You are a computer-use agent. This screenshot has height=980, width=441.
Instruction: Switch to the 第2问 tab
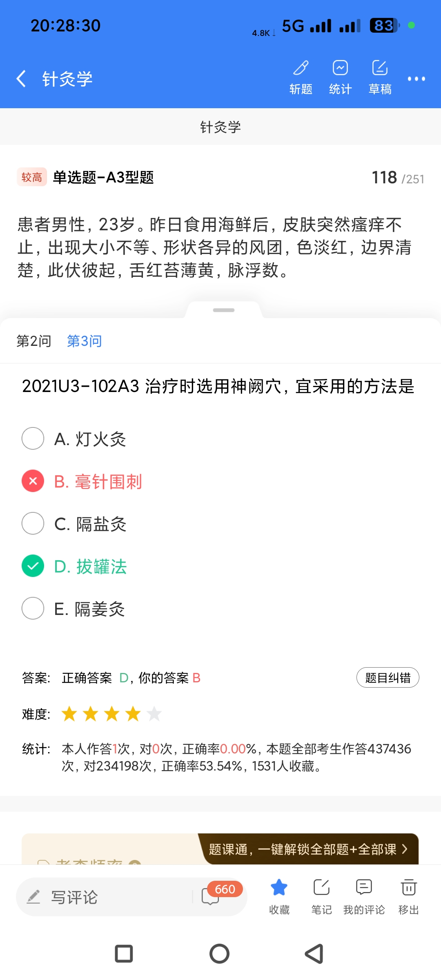click(34, 341)
